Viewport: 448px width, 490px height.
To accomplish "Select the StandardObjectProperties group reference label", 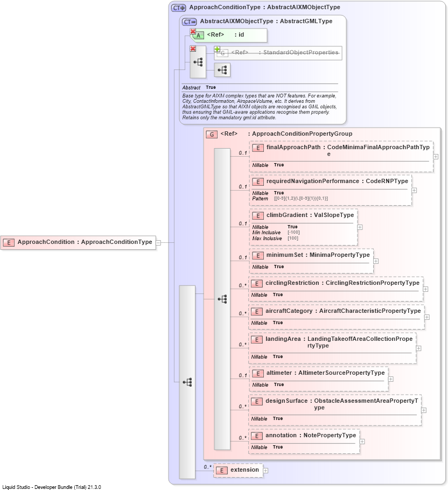I will tap(285, 52).
